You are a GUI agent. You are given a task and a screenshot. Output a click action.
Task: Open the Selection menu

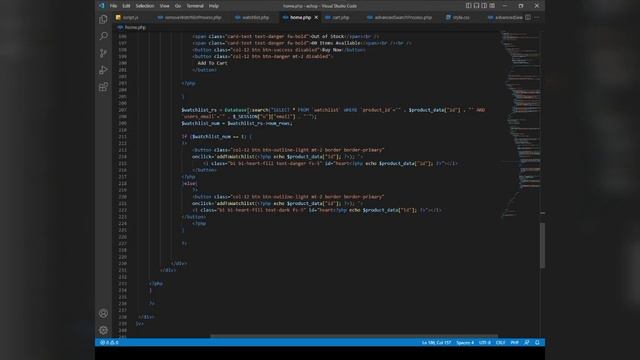pyautogui.click(x=145, y=6)
